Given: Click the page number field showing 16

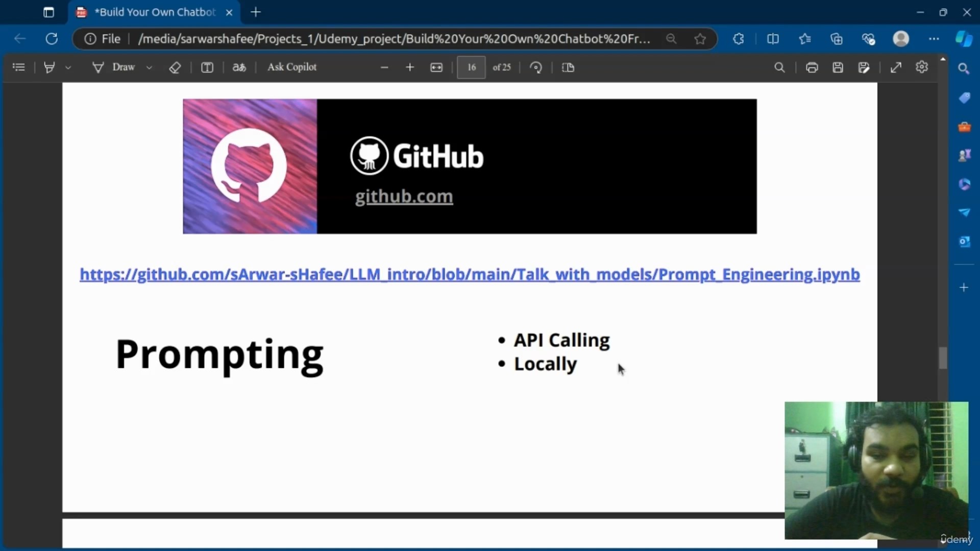Looking at the screenshot, I should coord(471,67).
